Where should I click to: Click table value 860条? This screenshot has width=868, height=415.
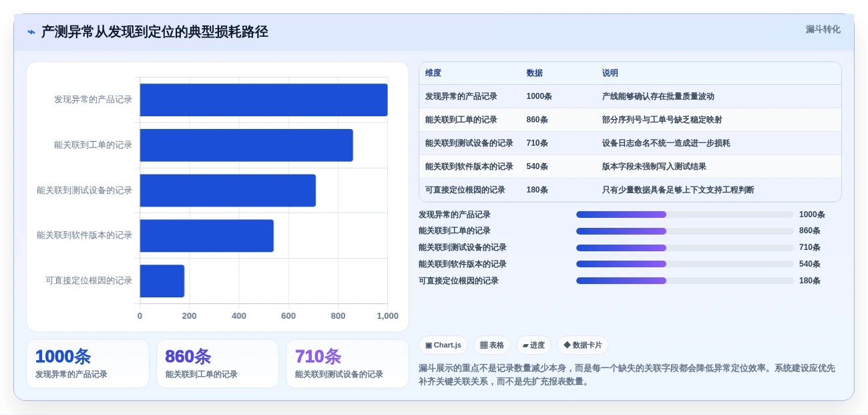click(x=537, y=120)
